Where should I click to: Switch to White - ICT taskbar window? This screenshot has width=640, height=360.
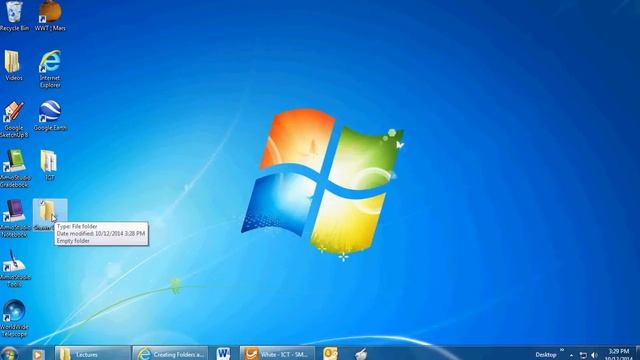coord(277,354)
